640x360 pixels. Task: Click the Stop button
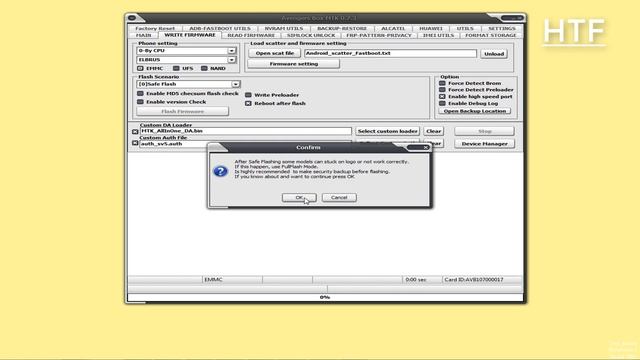[484, 131]
